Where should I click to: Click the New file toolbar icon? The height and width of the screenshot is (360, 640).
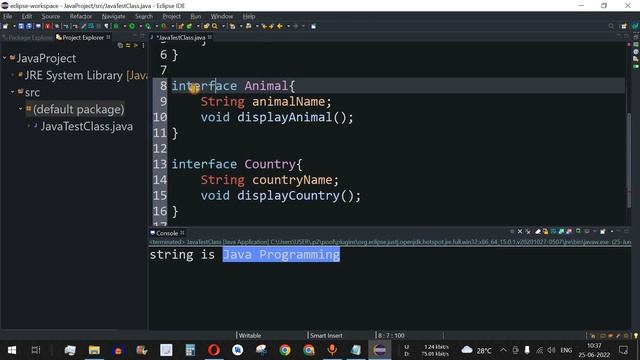point(5,26)
